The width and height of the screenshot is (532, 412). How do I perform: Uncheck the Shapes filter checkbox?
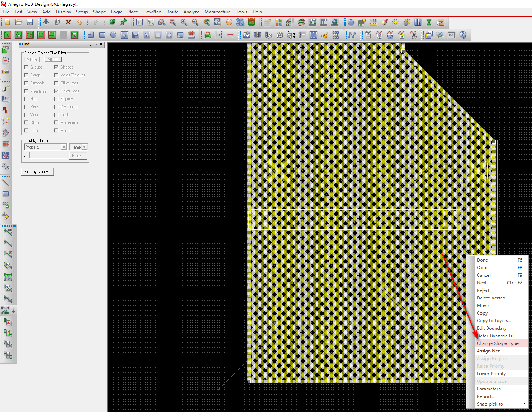point(57,67)
